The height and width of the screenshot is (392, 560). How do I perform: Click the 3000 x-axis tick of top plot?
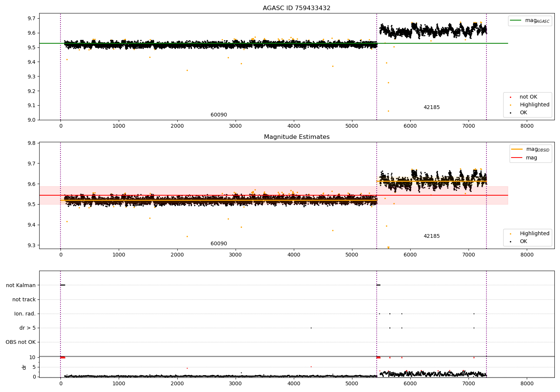pyautogui.click(x=236, y=126)
